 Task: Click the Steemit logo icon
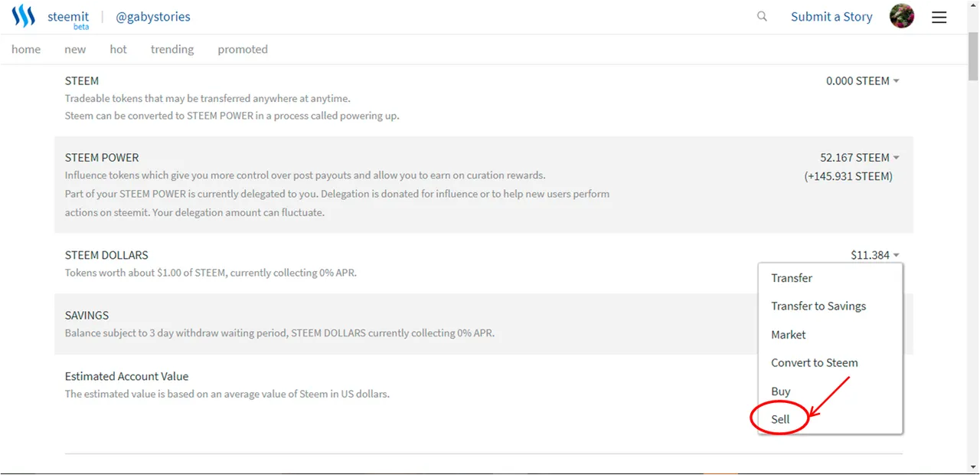(24, 17)
